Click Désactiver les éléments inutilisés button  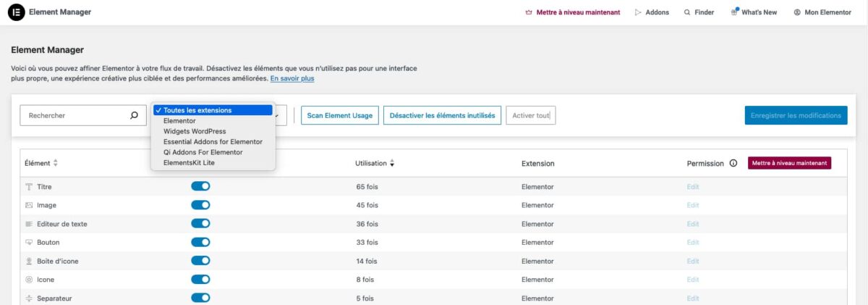442,115
